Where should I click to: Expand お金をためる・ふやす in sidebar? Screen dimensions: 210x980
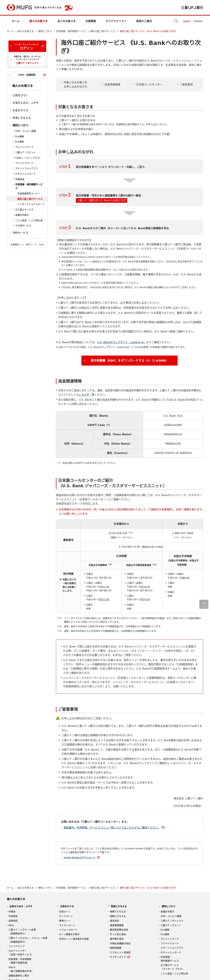(26, 103)
